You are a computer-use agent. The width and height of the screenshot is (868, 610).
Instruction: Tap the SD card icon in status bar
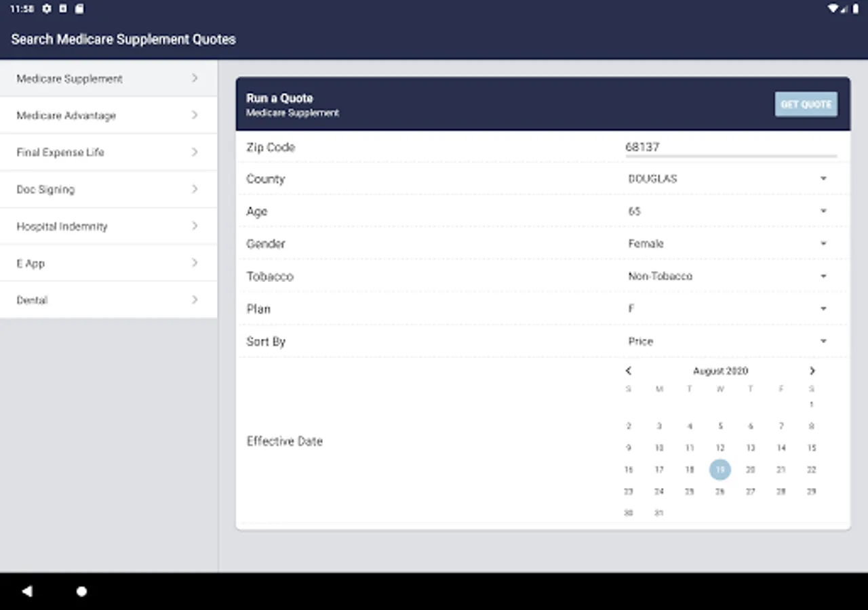(x=79, y=9)
